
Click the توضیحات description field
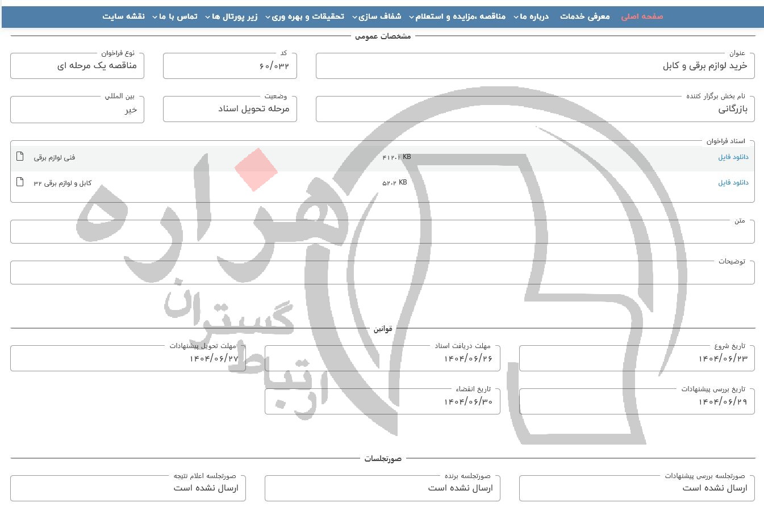click(382, 274)
